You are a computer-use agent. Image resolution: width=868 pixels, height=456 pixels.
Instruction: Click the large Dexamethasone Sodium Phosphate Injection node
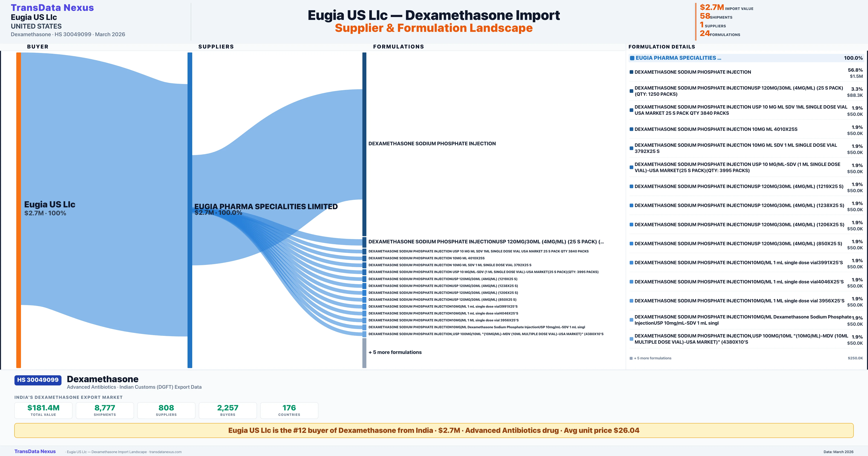tap(364, 144)
